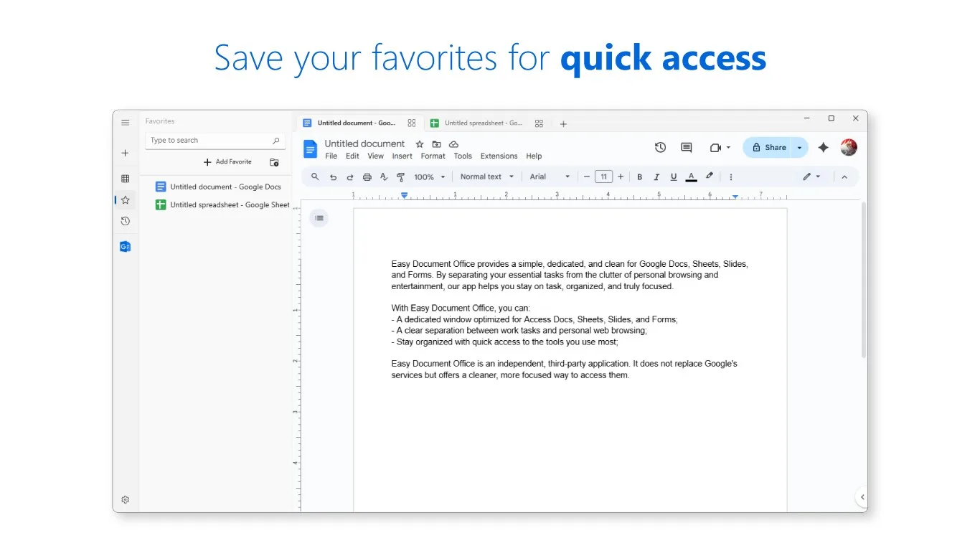
Task: Open Untitled document favorite in list
Action: 218,187
